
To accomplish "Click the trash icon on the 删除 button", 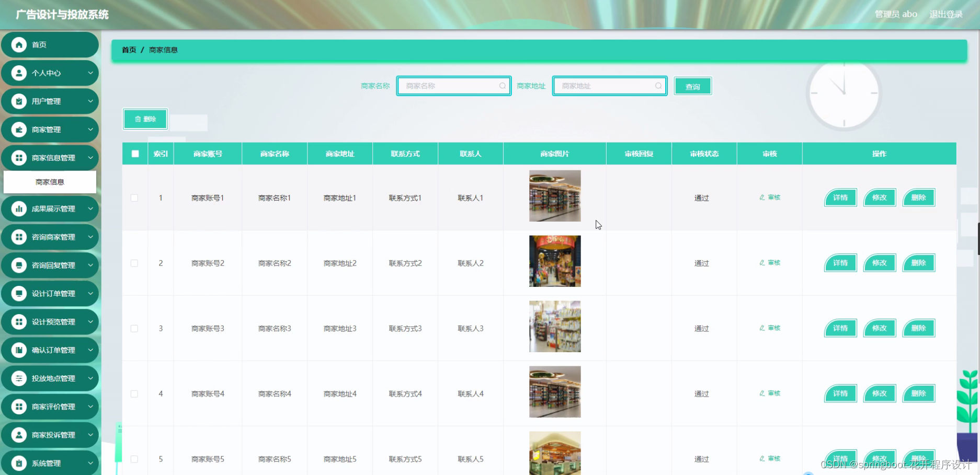I will click(x=138, y=119).
